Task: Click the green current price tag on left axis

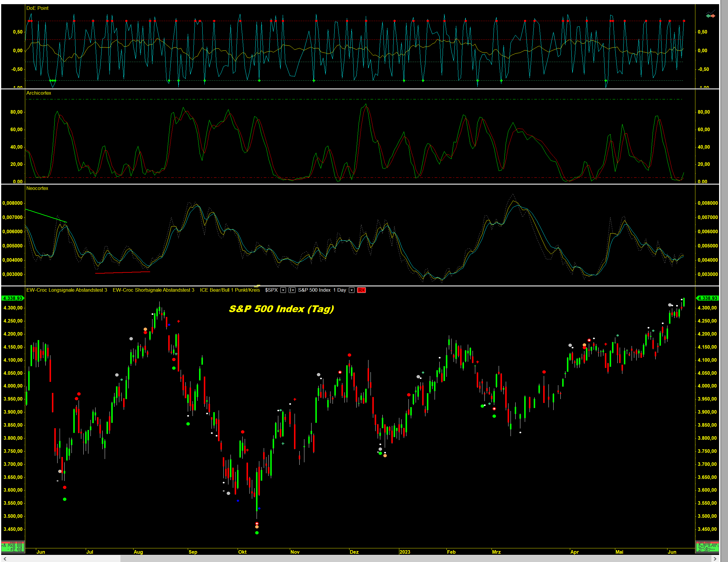Action: click(13, 298)
